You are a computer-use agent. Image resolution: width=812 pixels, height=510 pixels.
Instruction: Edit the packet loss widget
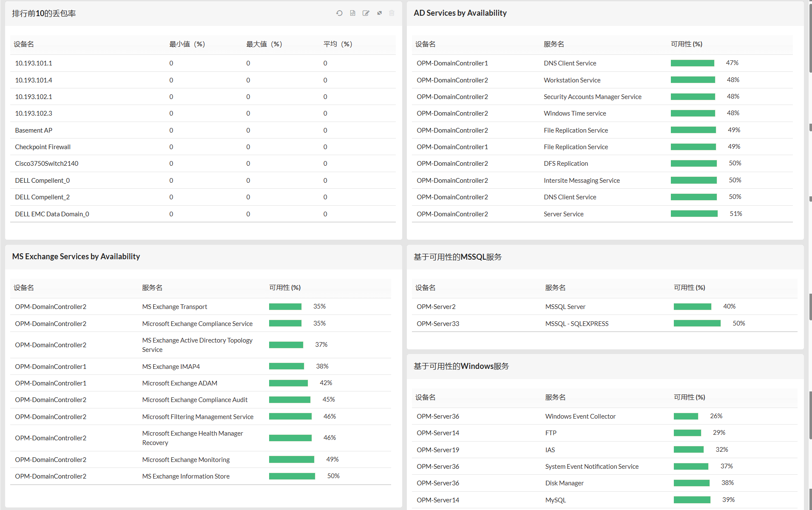366,13
